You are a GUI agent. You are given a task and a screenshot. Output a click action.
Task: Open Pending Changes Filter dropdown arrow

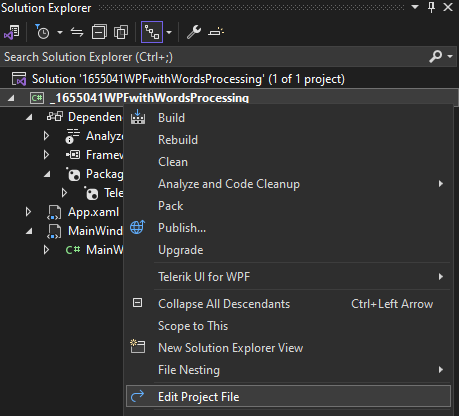pyautogui.click(x=60, y=32)
